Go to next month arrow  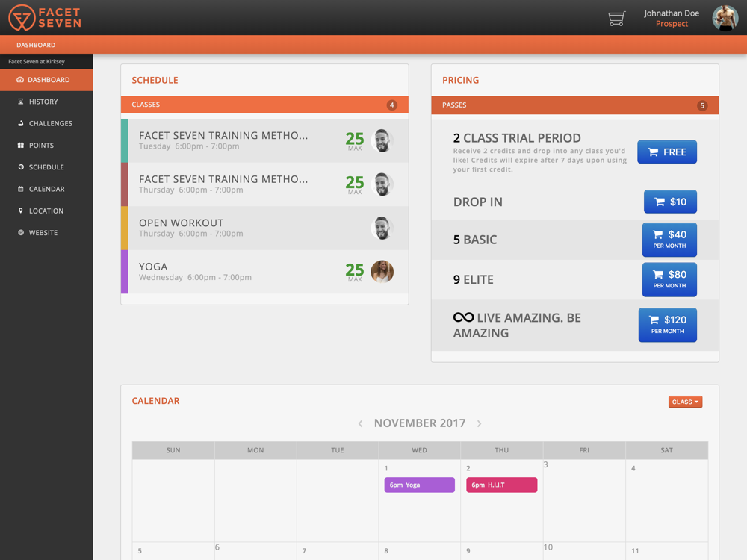pos(480,423)
